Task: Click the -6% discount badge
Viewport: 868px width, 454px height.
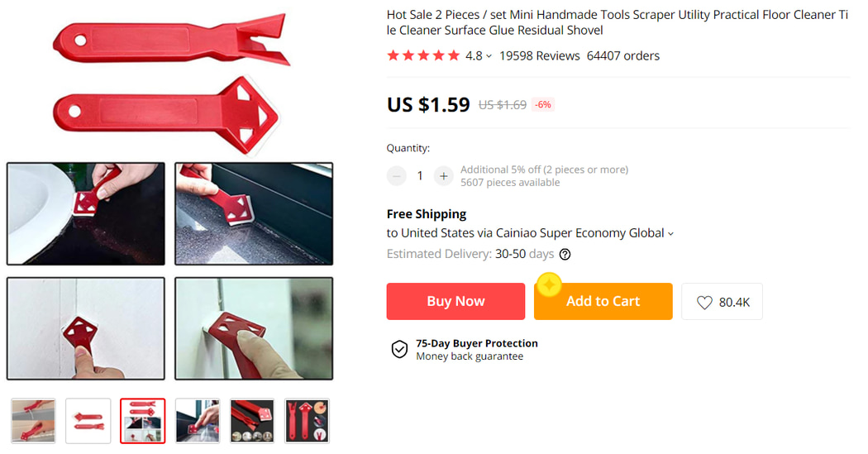Action: click(x=542, y=105)
